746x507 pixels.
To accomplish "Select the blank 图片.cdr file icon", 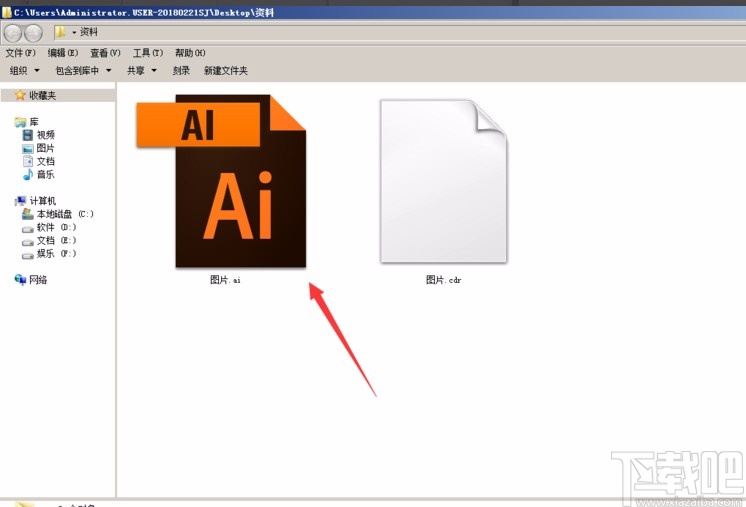I will [x=444, y=181].
